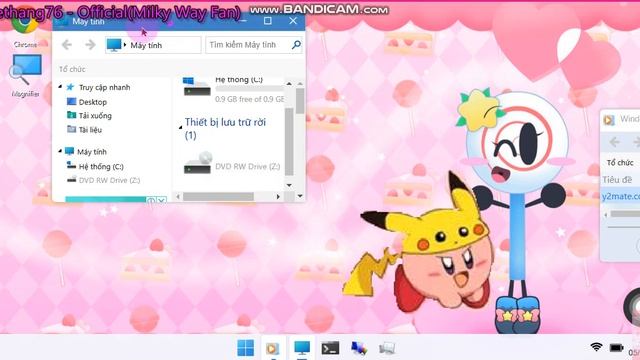640x360 pixels.
Task: Close the Máy tính window
Action: pyautogui.click(x=293, y=20)
